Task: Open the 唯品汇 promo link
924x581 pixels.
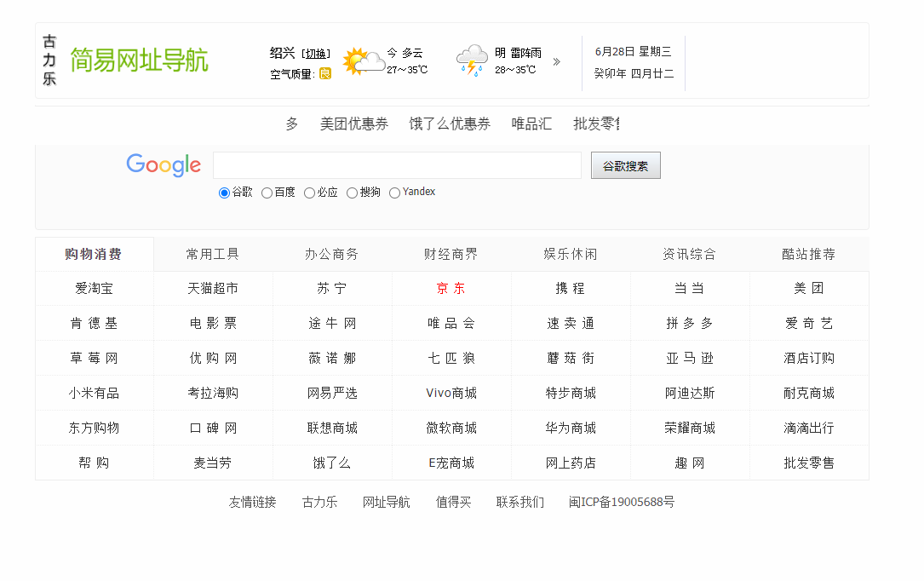Action: 531,124
